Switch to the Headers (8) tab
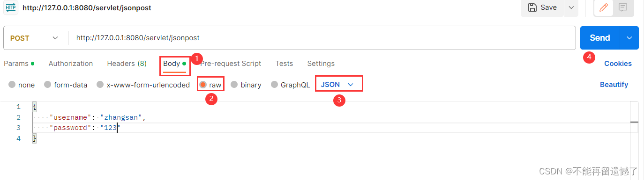Screen dimensions: 644x180 click(127, 64)
